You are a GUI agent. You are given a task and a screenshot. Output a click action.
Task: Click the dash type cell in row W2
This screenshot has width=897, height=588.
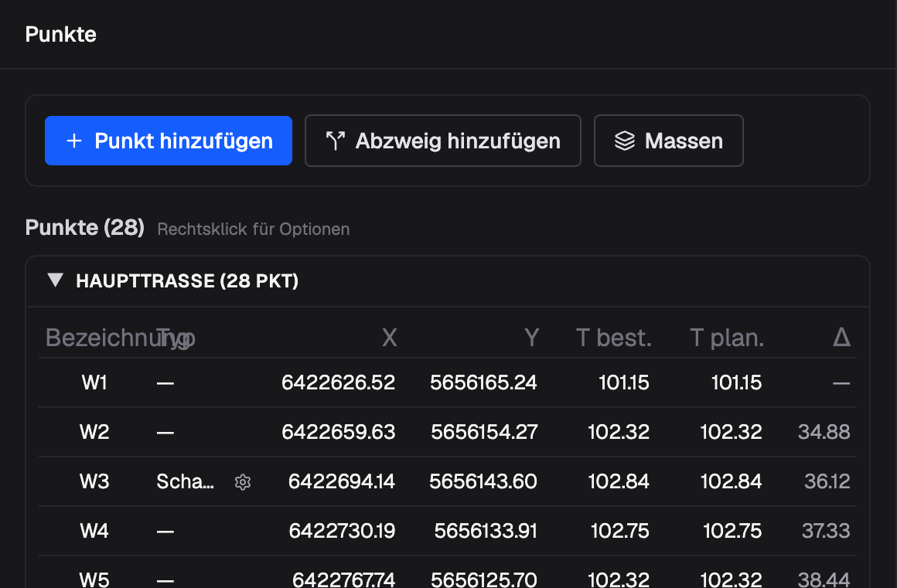pos(165,433)
